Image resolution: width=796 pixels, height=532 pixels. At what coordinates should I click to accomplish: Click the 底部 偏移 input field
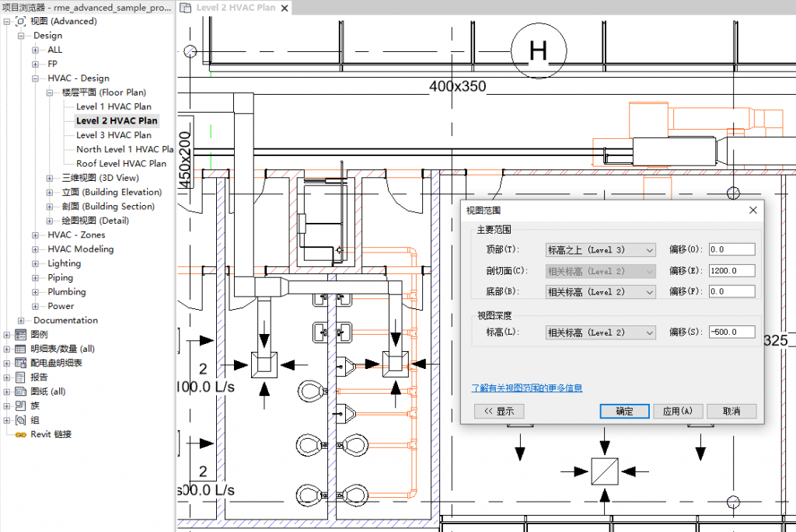731,291
